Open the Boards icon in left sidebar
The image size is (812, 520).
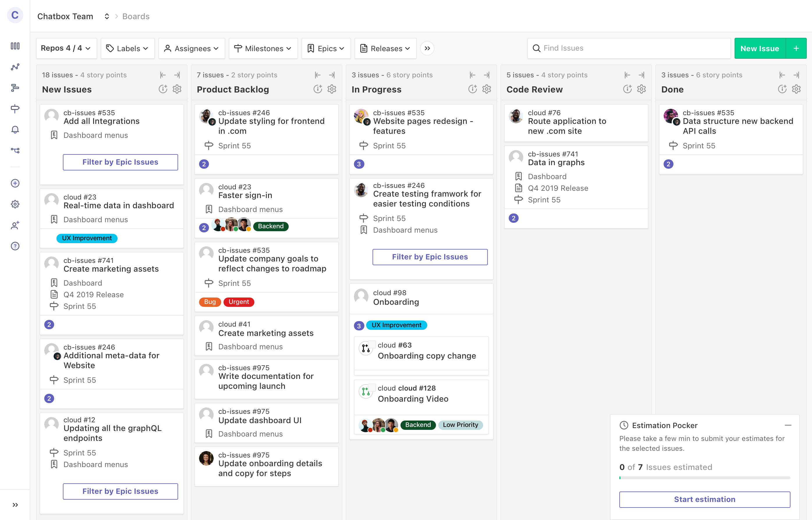click(15, 46)
